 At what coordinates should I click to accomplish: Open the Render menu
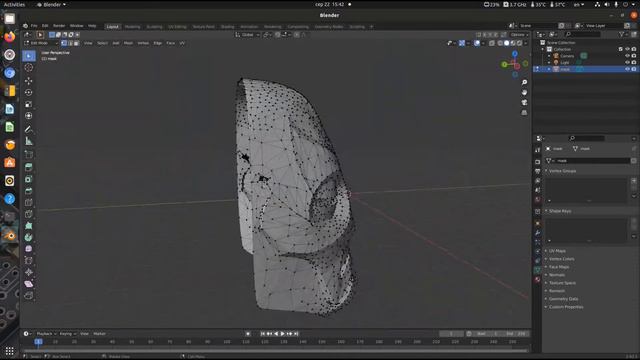59,26
